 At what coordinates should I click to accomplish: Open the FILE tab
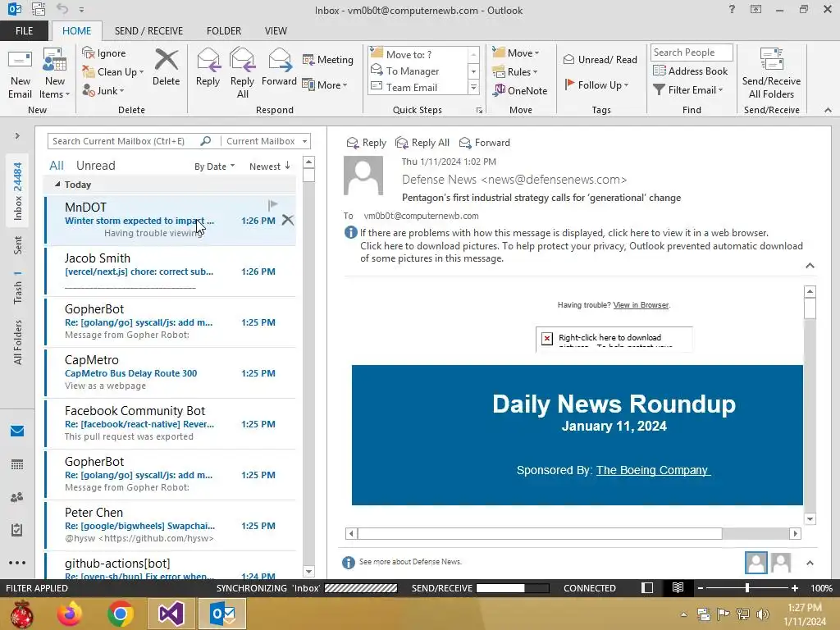pos(24,30)
